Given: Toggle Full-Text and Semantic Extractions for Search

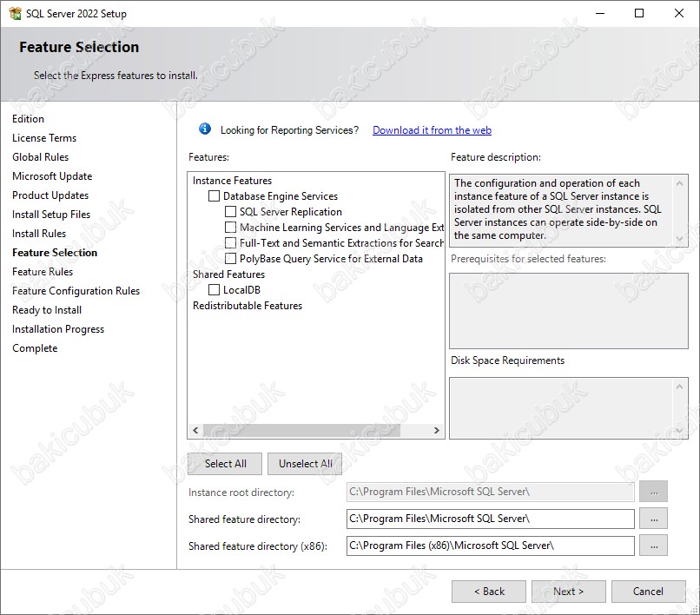Looking at the screenshot, I should pyautogui.click(x=230, y=243).
